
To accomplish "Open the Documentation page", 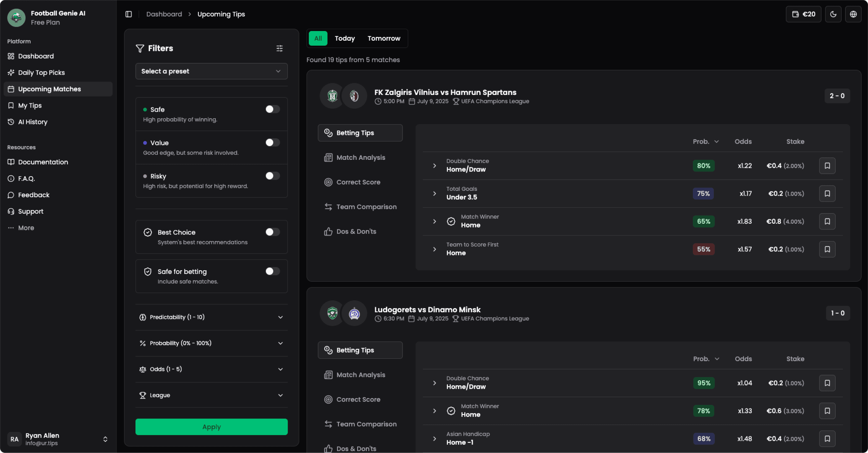I will coord(58,162).
